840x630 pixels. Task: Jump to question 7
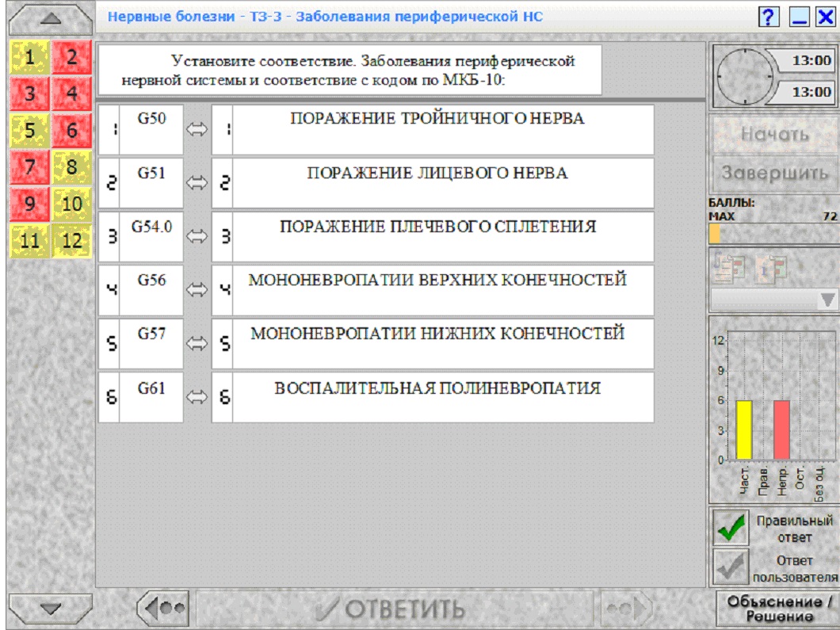pyautogui.click(x=29, y=166)
